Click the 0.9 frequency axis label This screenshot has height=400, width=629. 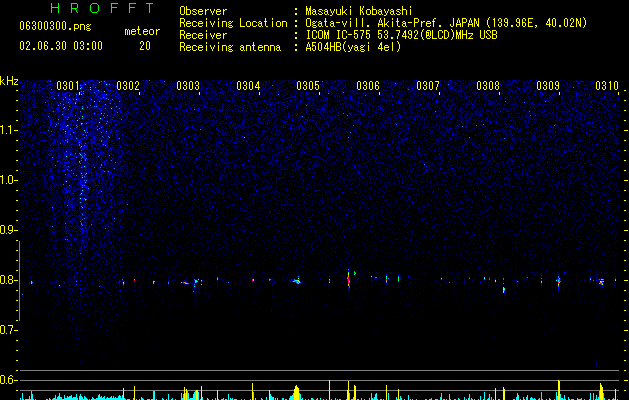pos(8,230)
